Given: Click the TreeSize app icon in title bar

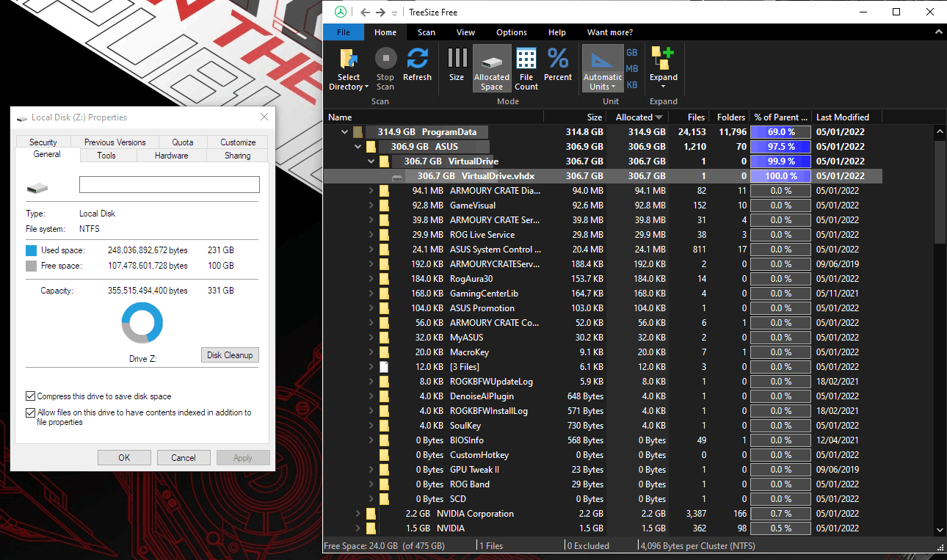Looking at the screenshot, I should pos(340,12).
